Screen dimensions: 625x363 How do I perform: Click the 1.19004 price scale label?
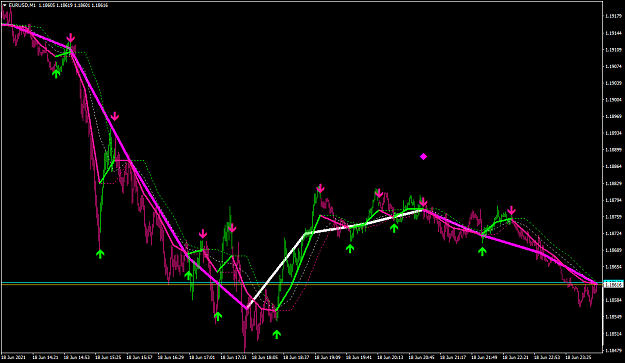(x=613, y=100)
